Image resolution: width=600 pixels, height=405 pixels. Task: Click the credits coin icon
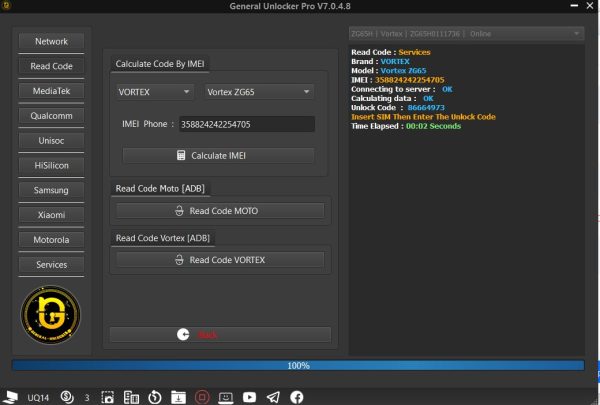67,397
